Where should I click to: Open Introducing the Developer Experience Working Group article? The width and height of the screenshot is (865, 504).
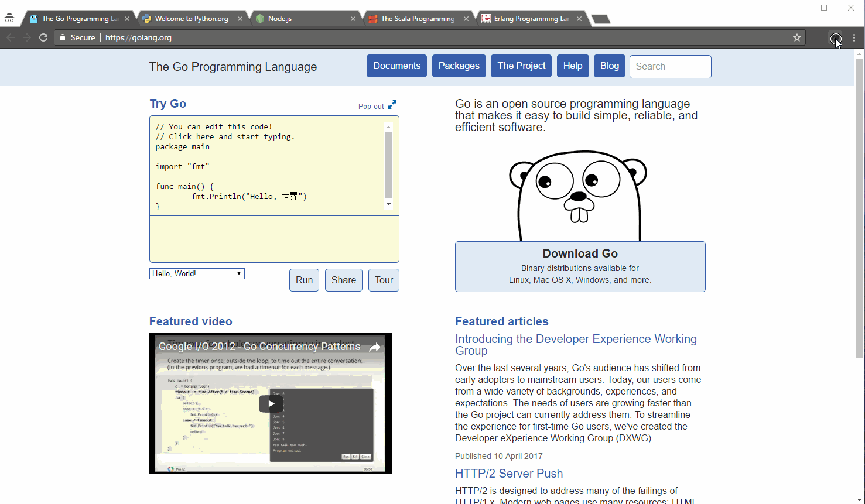[576, 345]
